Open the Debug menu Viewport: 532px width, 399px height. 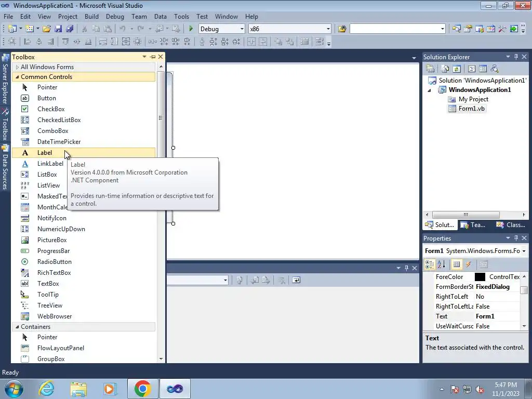pos(115,16)
